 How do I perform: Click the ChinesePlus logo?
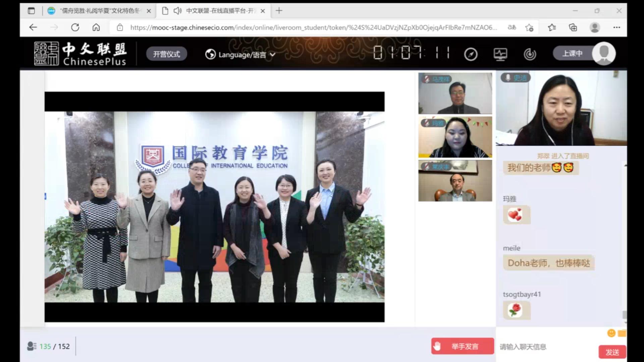point(80,54)
